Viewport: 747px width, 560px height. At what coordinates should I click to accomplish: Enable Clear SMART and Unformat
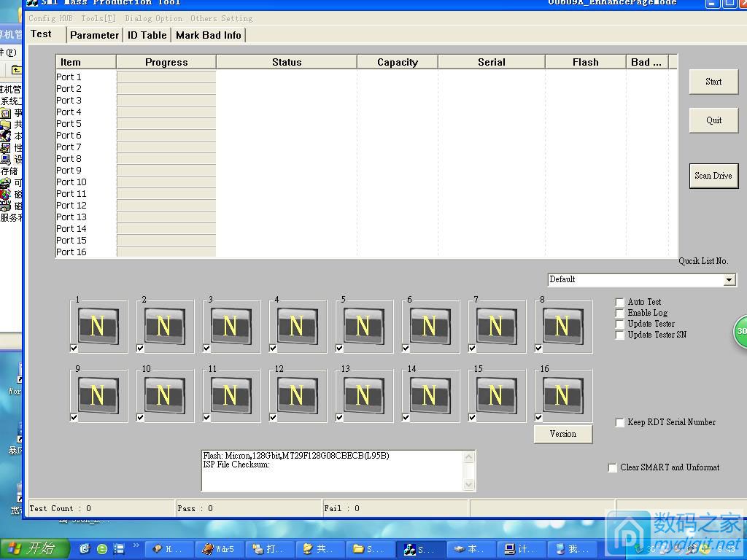coord(613,467)
